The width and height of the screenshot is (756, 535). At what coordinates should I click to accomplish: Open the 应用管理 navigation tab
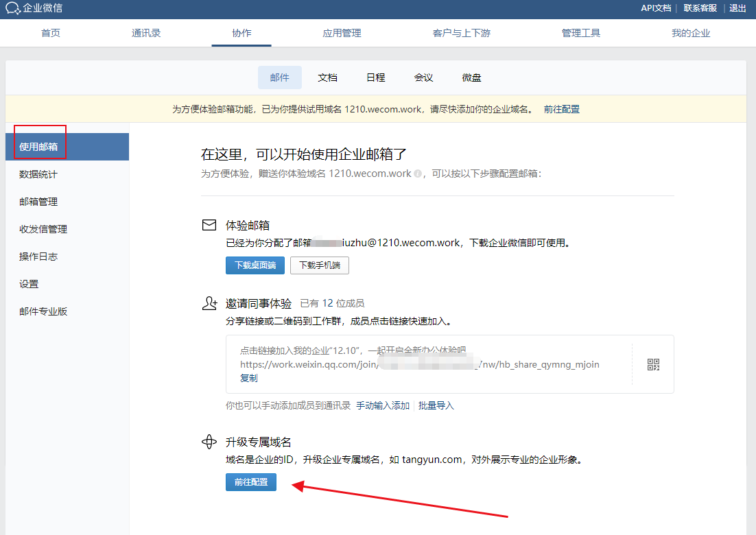[342, 33]
